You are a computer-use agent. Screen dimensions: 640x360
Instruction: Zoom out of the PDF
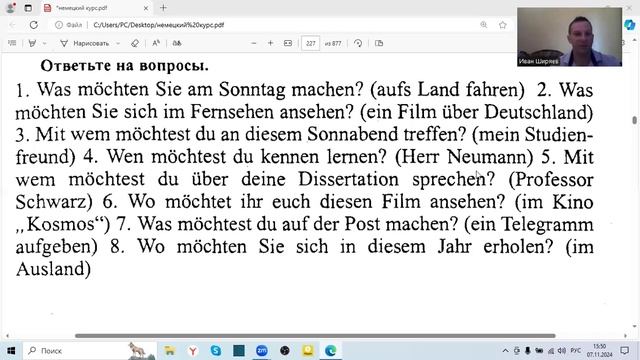[253, 43]
